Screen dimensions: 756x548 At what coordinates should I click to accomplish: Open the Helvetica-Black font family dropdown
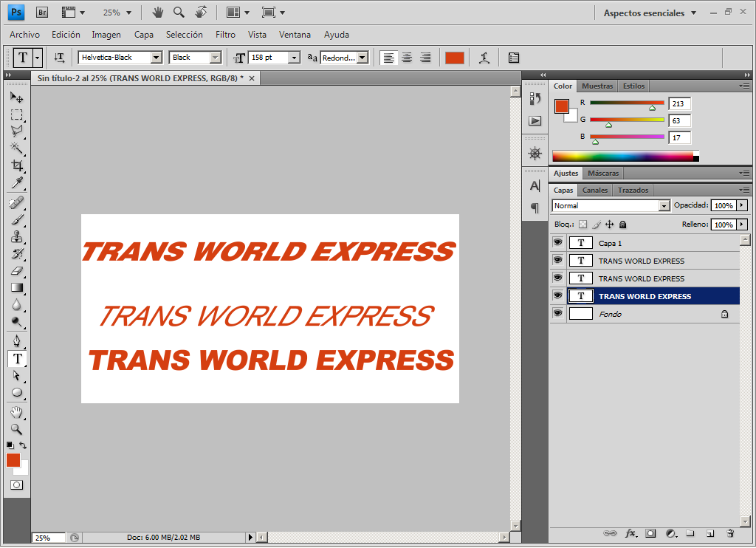157,58
